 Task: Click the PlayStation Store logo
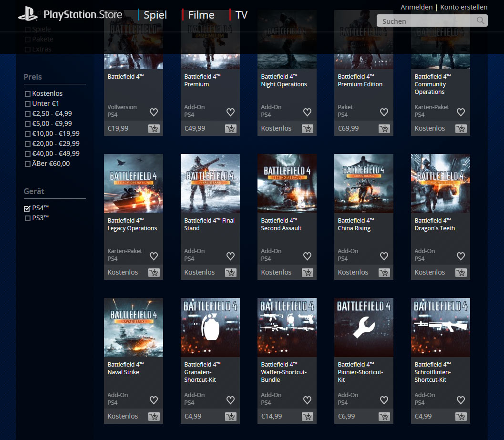(x=71, y=15)
